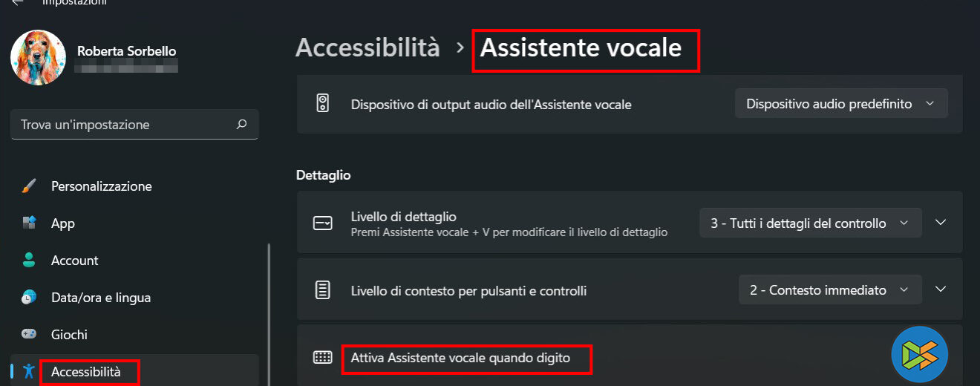
Task: Click the Giochi controller icon
Action: 29,335
